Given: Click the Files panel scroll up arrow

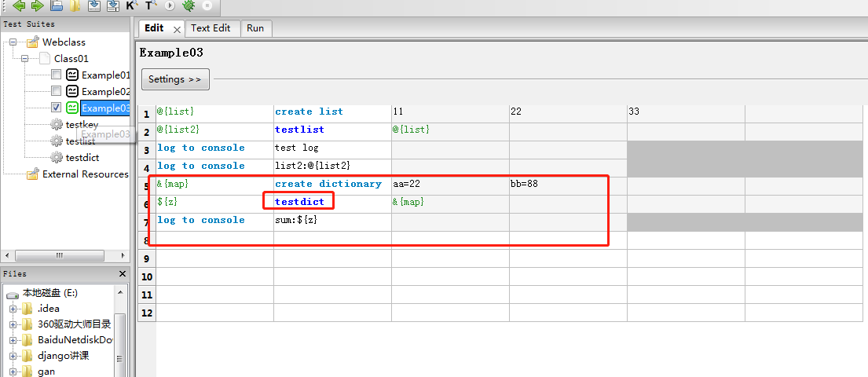Looking at the screenshot, I should 119,294.
